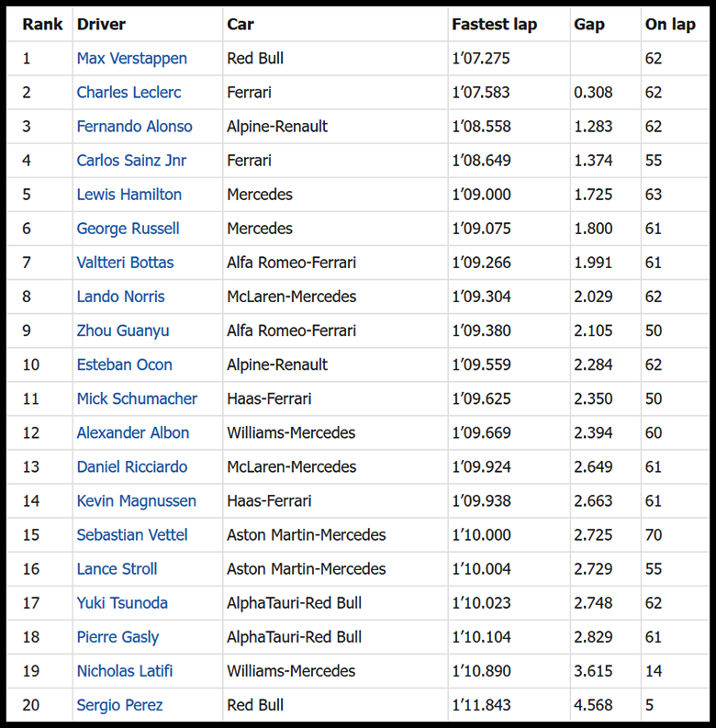Open Kevin Magnussen driver link

pos(137,501)
